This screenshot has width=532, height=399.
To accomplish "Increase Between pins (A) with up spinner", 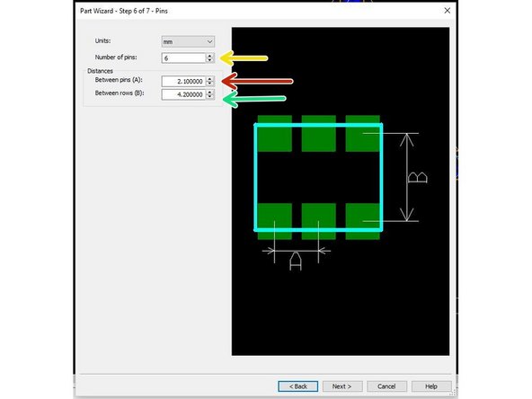I will pyautogui.click(x=210, y=79).
